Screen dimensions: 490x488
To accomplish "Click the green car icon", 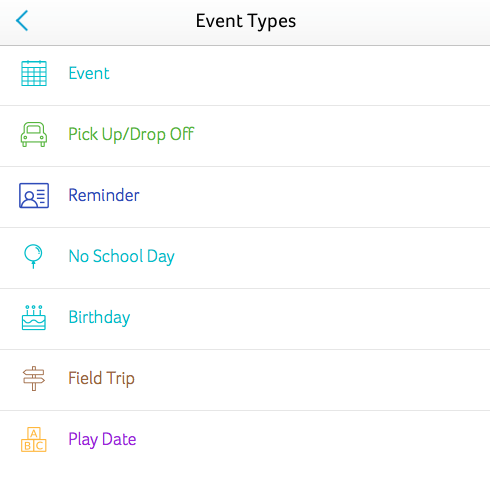I will pos(34,134).
